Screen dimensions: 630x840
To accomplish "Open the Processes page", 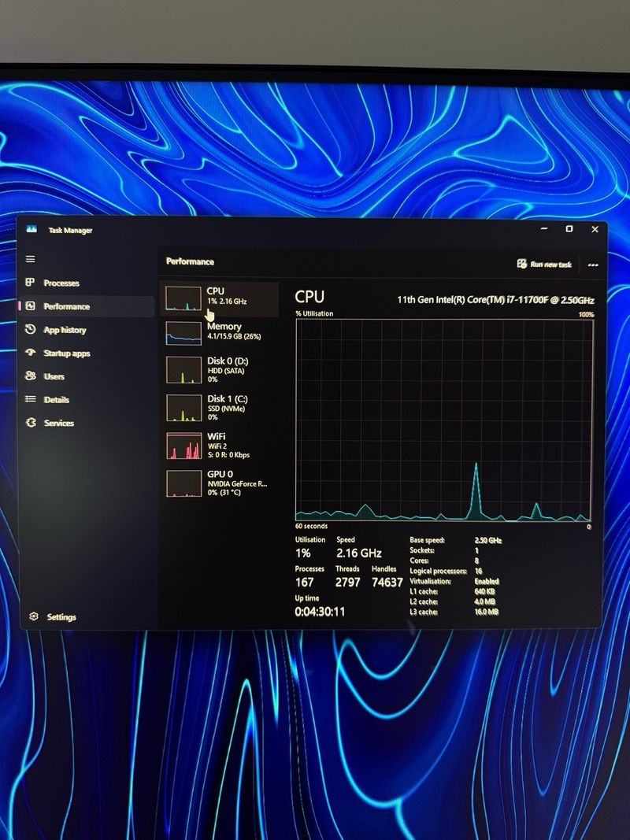I will point(61,283).
